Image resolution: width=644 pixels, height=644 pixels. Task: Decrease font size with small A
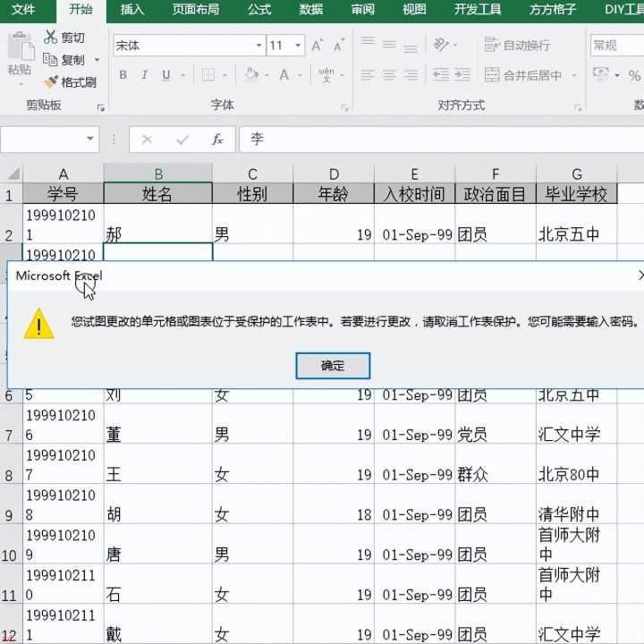click(339, 45)
